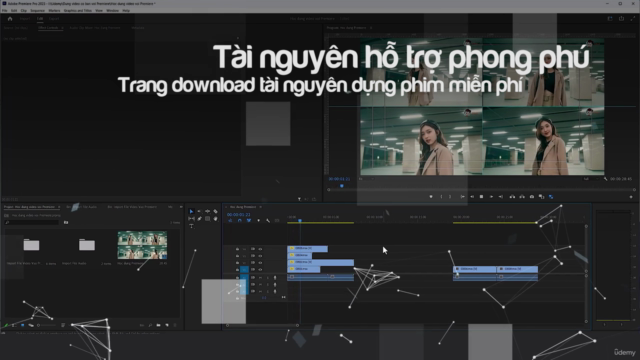Select the Hand tool
Screen dimensions: 640x360
coord(216,219)
